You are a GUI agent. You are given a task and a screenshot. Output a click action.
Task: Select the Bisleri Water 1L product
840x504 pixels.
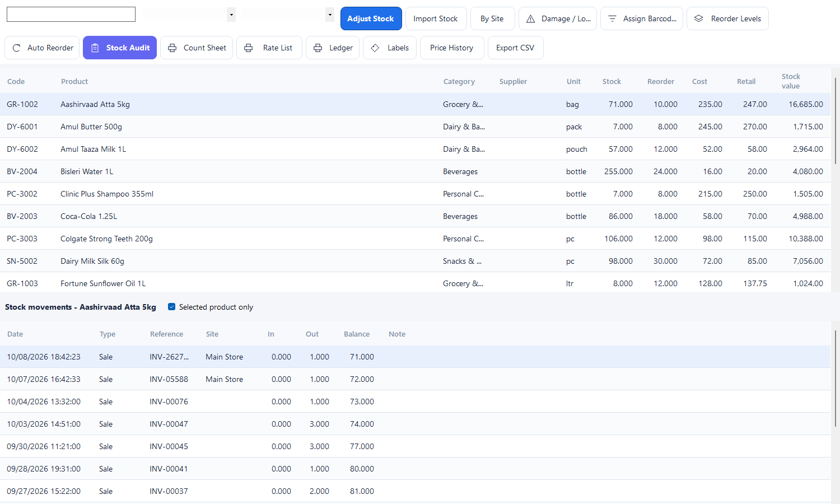(415, 171)
